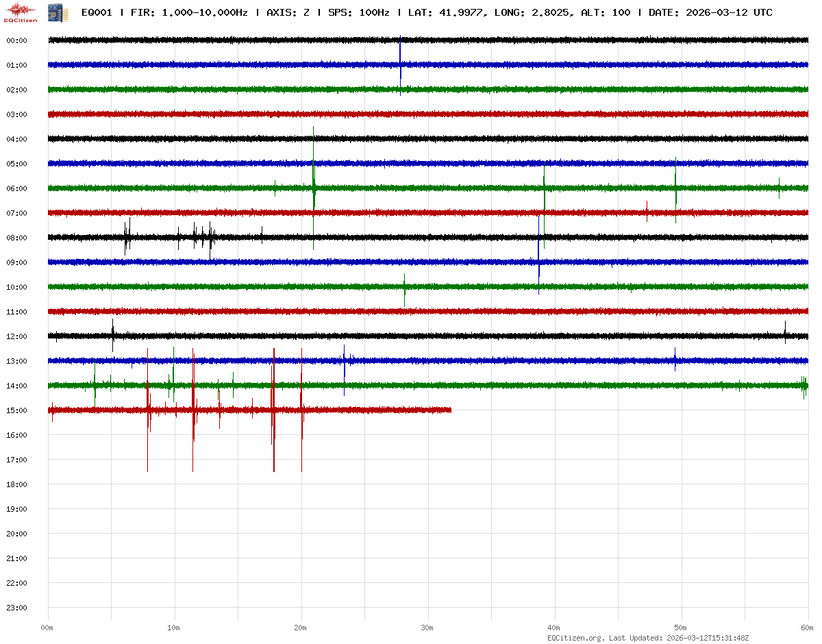Screen dimensions: 822x644
Task: Click the SPS 100Hz sample rate label
Action: (359, 13)
